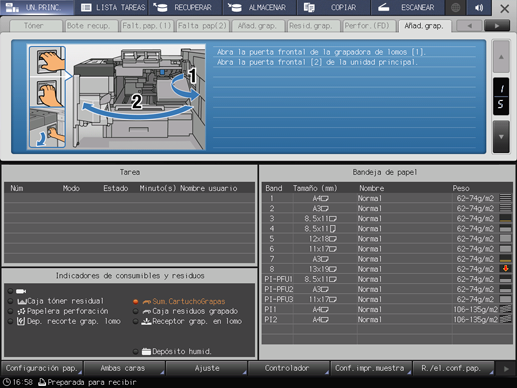The image size is (517, 388).
Task: Click the globe language icon
Action: (456, 7)
